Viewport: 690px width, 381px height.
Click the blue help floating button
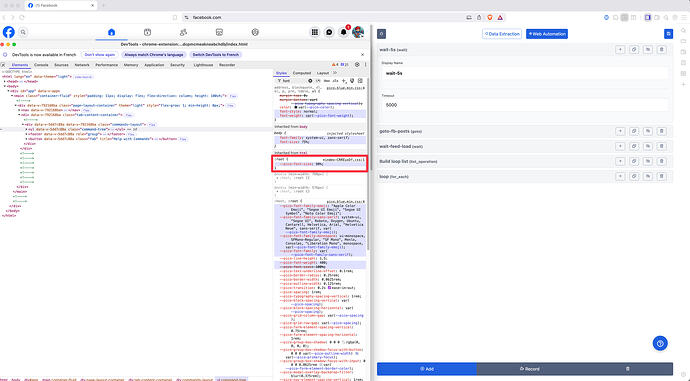[660, 343]
